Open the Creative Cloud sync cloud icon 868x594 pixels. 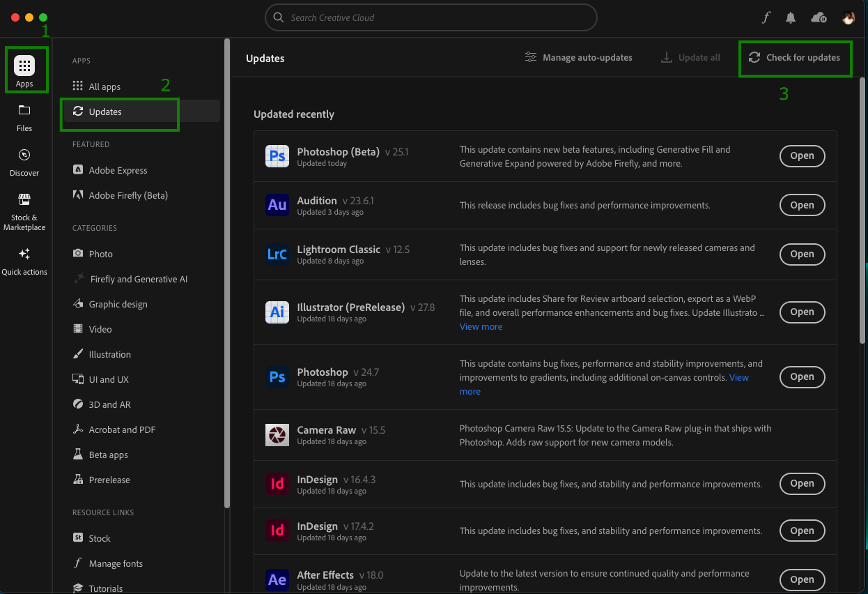pos(819,17)
